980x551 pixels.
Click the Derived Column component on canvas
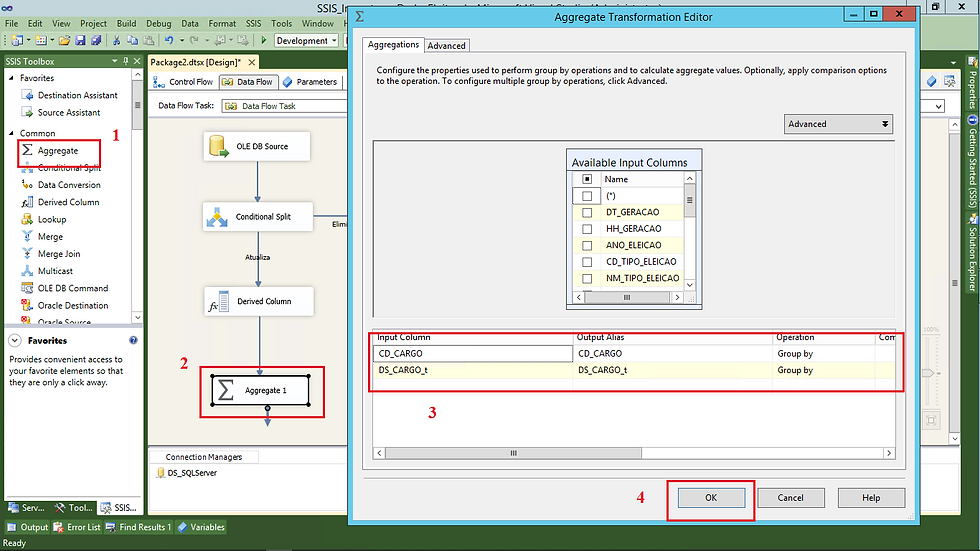point(259,301)
